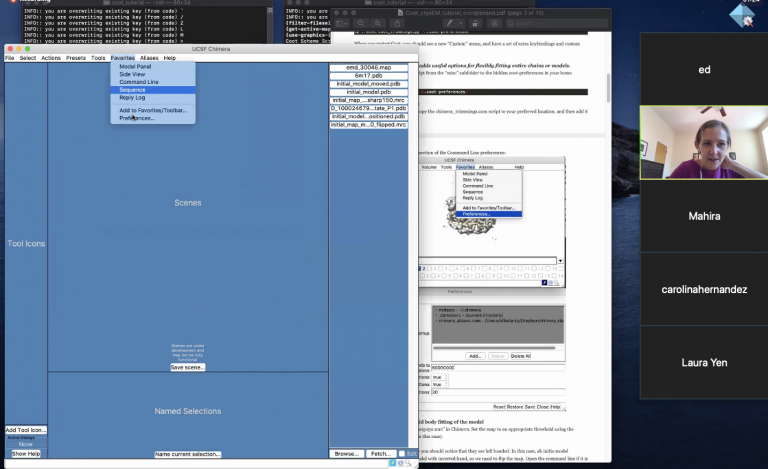This screenshot has width=768, height=469.
Task: Select participant tile labeled Laura Yen
Action: point(704,363)
